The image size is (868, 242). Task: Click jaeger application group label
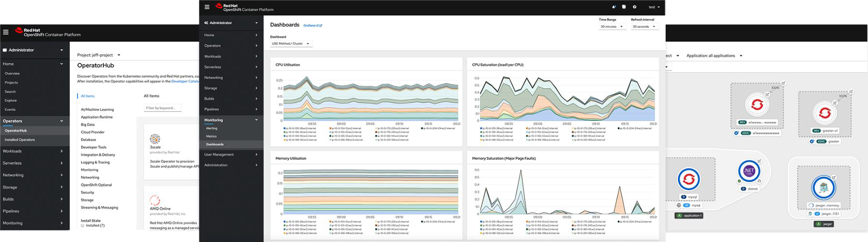coord(824,224)
